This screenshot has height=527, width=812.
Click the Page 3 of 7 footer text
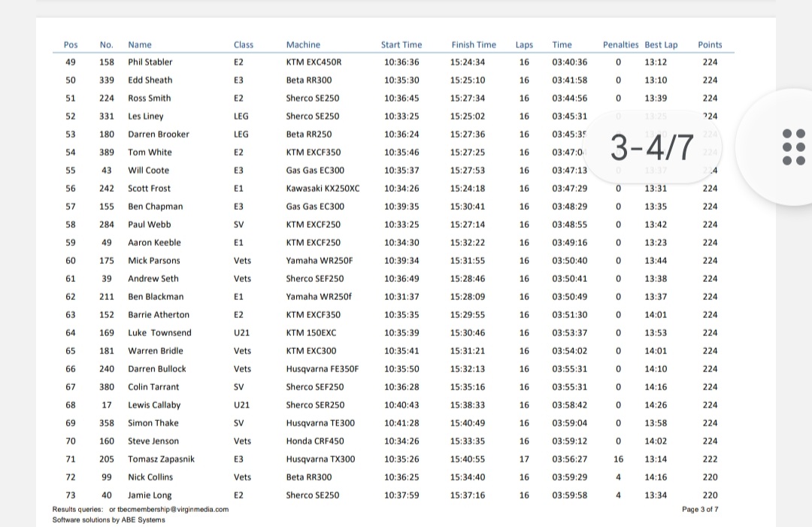700,509
